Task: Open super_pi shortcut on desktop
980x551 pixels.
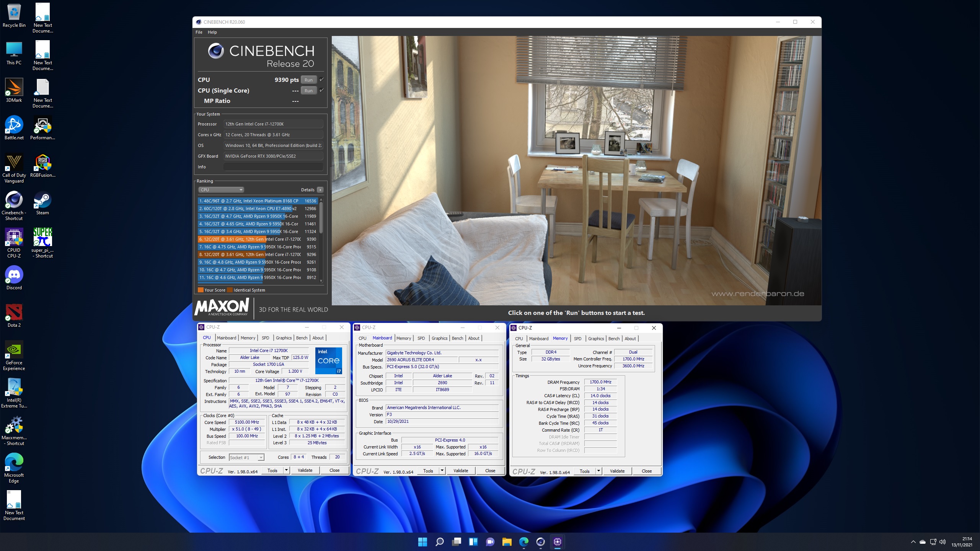Action: tap(42, 243)
